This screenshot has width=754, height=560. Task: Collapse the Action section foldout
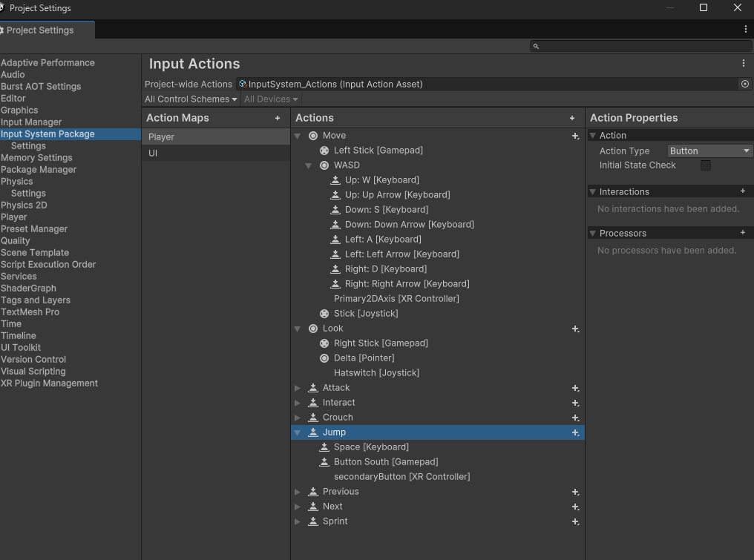click(593, 136)
